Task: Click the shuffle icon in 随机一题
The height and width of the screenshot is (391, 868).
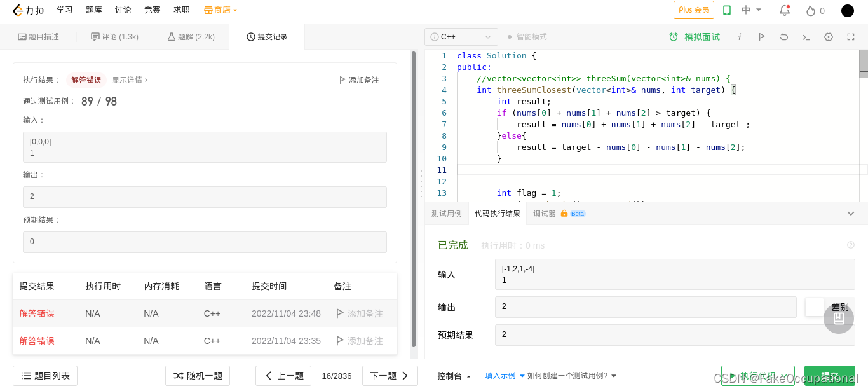Action: pyautogui.click(x=178, y=376)
